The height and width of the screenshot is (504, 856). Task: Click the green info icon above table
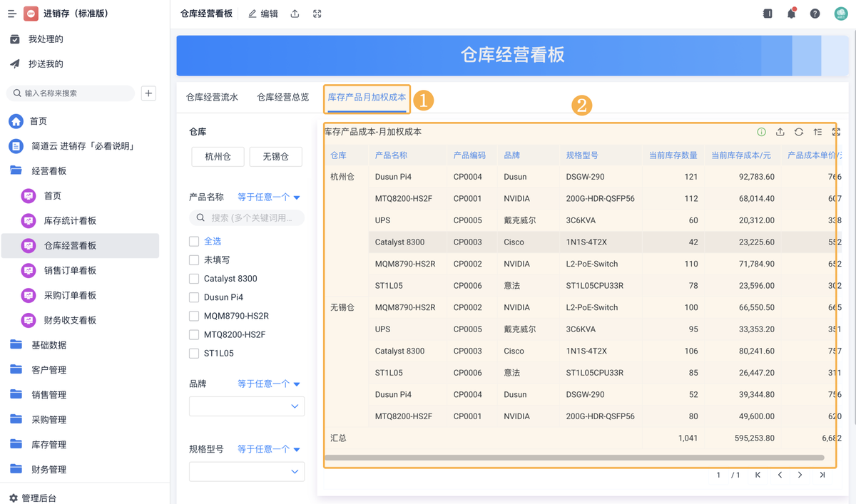[x=761, y=132]
